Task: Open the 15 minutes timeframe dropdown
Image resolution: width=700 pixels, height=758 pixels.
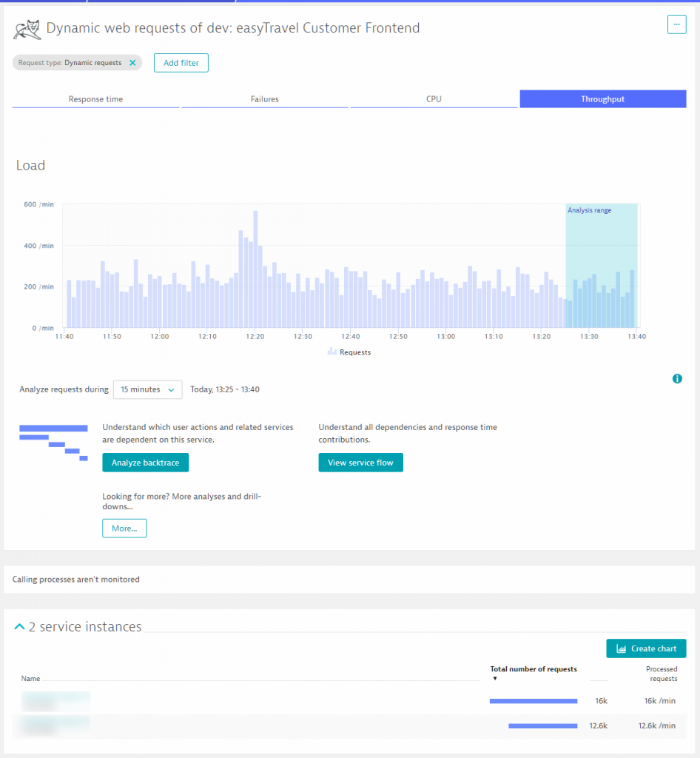Action: coord(147,389)
